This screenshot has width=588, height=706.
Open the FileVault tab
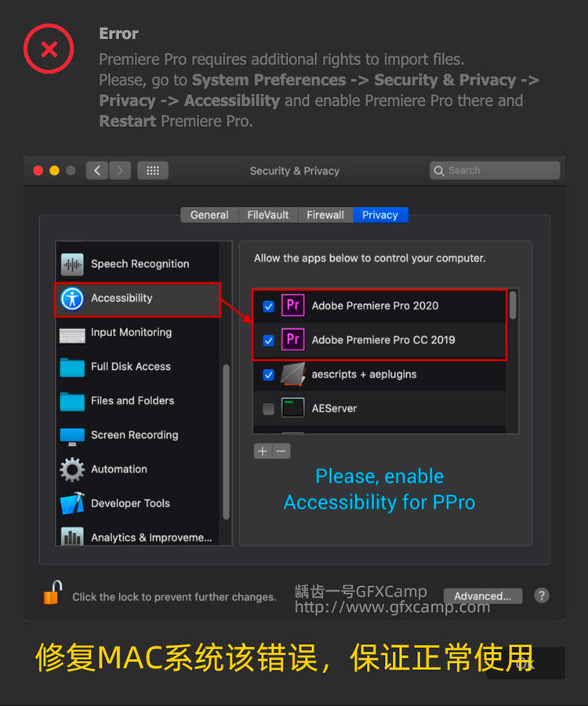point(268,215)
